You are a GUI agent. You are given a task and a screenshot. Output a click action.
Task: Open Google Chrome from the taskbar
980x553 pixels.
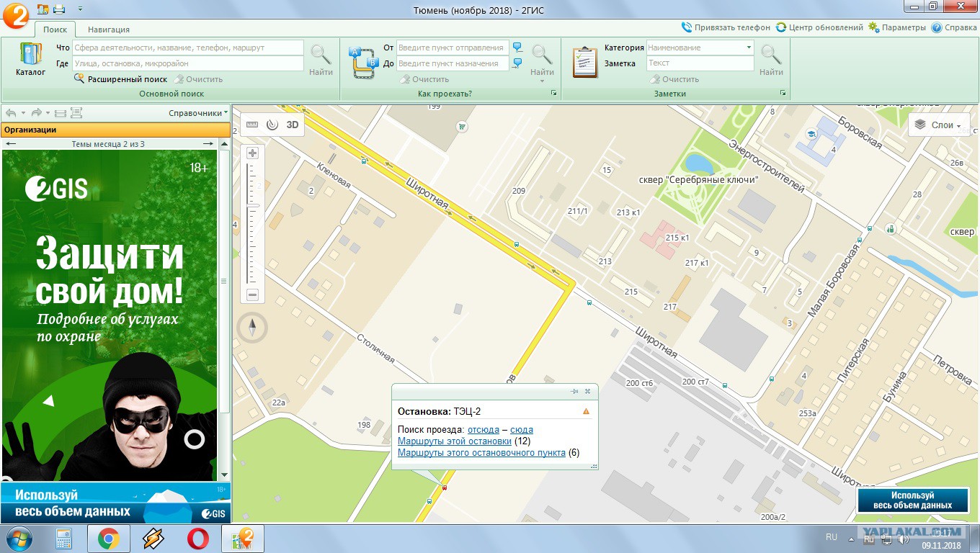pyautogui.click(x=109, y=539)
